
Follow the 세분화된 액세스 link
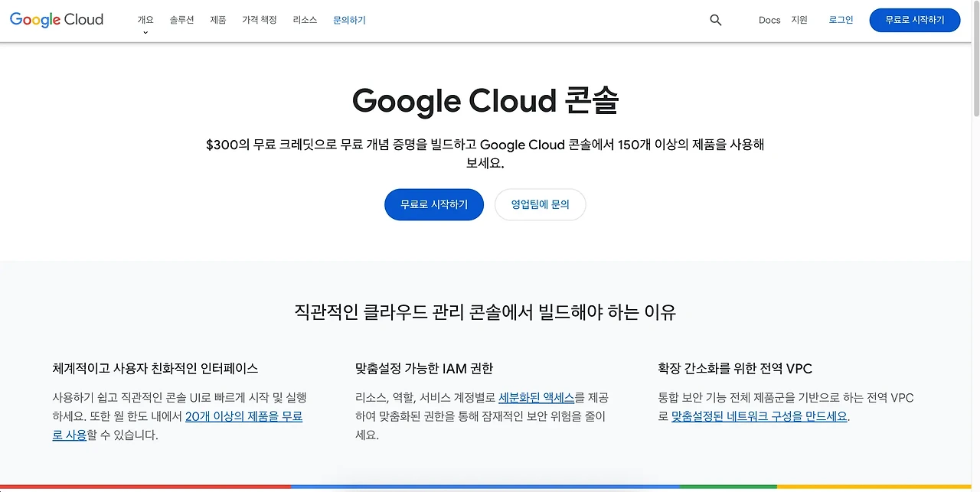pos(536,398)
